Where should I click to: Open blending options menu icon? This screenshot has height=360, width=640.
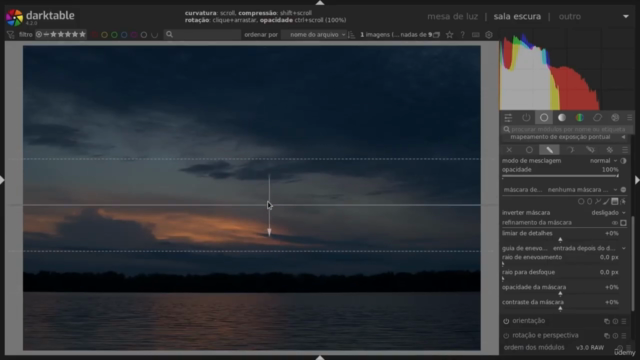[625, 150]
